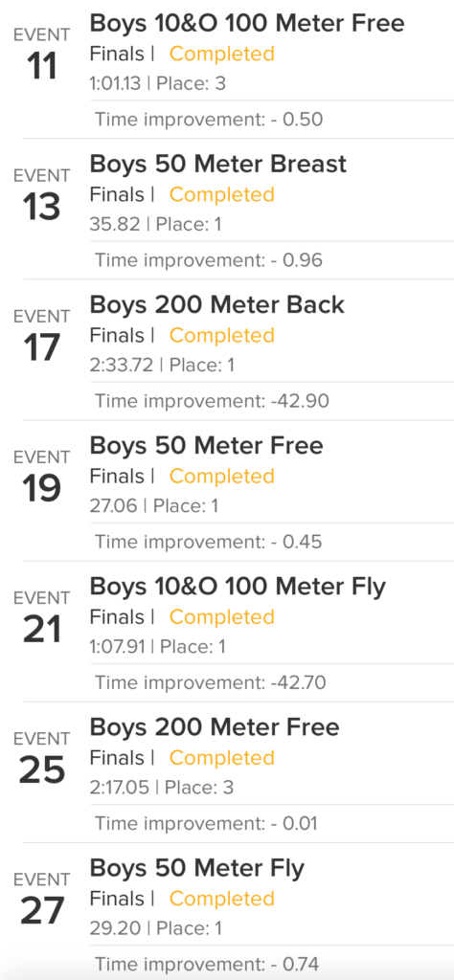454x980 pixels.
Task: Select the 2:33.72 Place 1 result line
Action: click(x=162, y=365)
